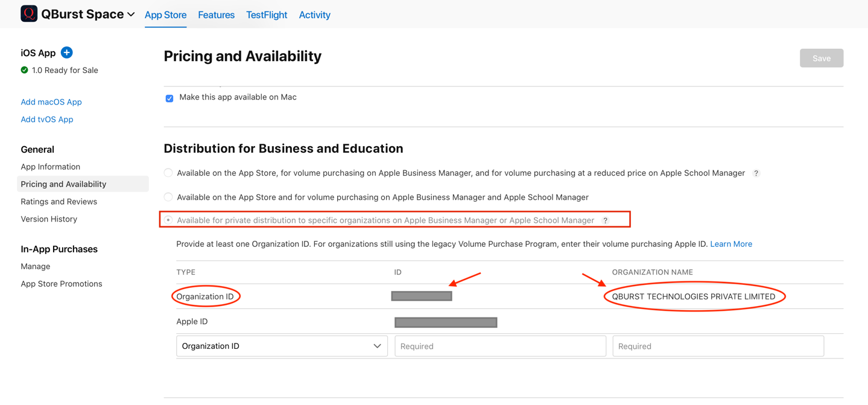Uncheck Make this app available on Mac
This screenshot has height=405, width=868.
click(x=169, y=98)
